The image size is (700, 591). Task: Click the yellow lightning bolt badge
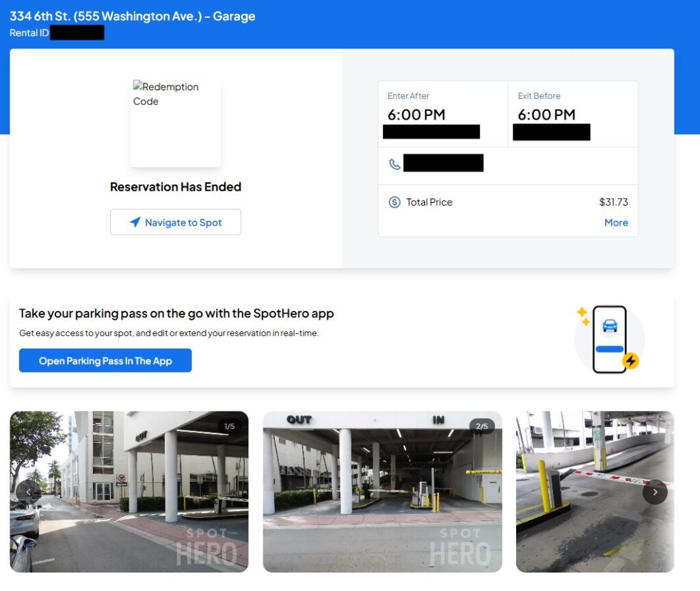(x=630, y=361)
